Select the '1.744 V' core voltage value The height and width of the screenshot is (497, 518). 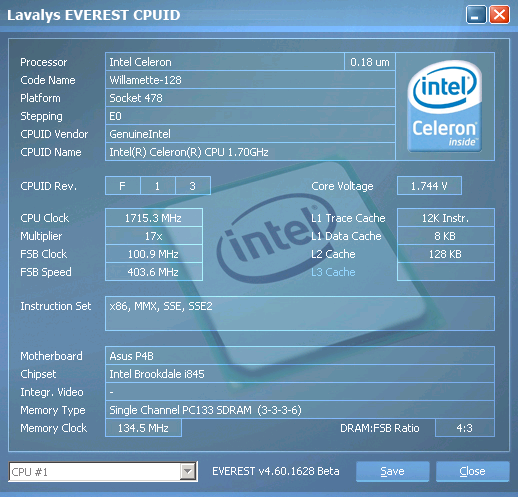[x=429, y=186]
